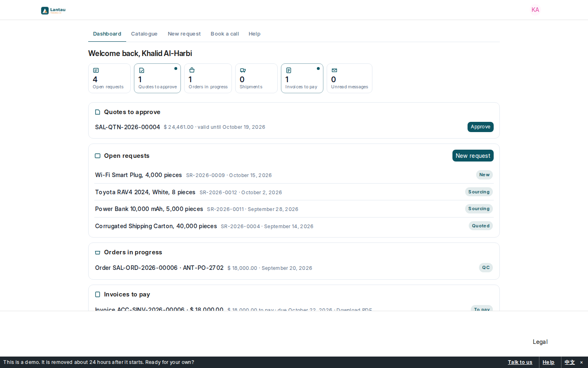The width and height of the screenshot is (588, 368).
Task: Open the Talk to us link
Action: pos(520,362)
